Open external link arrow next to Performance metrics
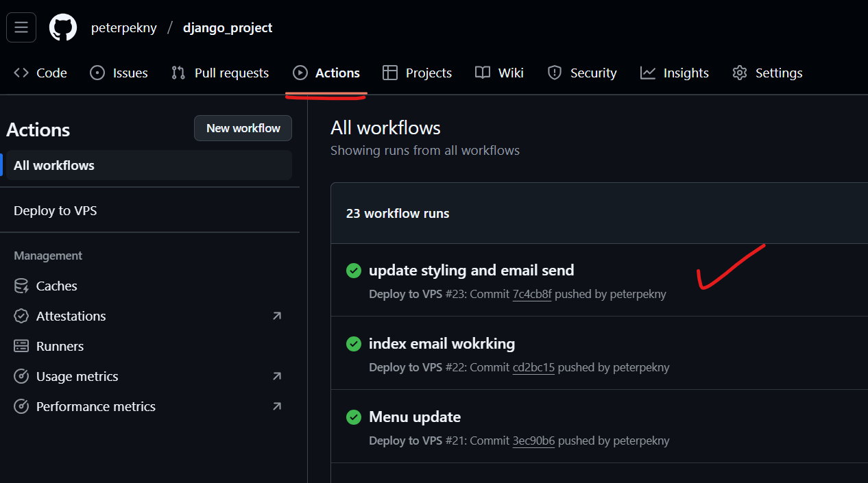The height and width of the screenshot is (483, 868). point(276,406)
